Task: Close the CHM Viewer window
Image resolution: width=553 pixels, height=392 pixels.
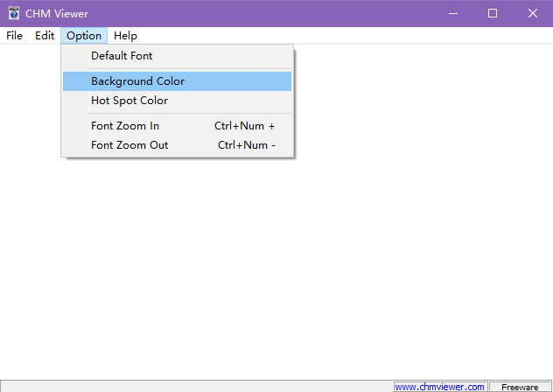Action: (x=532, y=13)
